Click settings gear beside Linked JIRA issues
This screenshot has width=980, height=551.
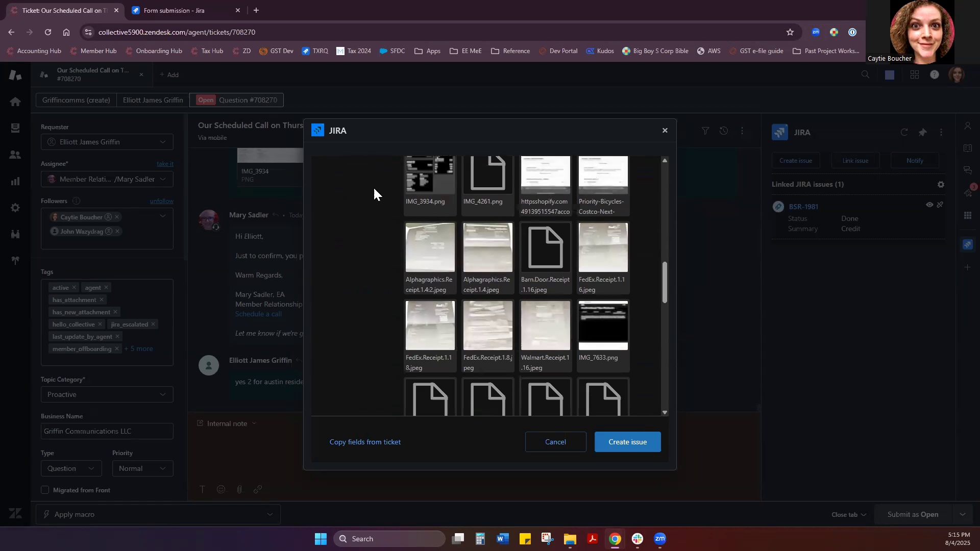pyautogui.click(x=941, y=185)
